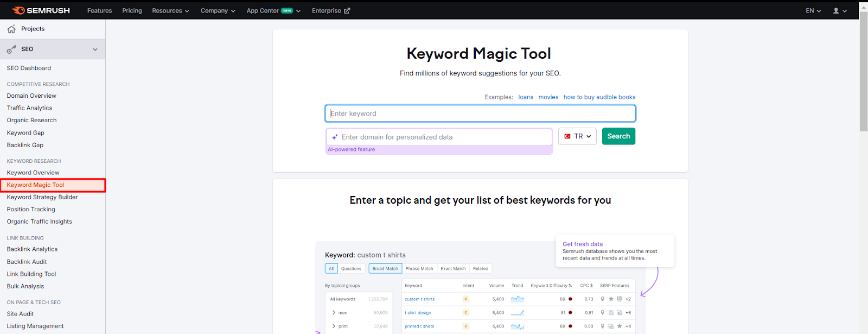868x334 pixels.
Task: Select the Related tab in preview
Action: (481, 268)
